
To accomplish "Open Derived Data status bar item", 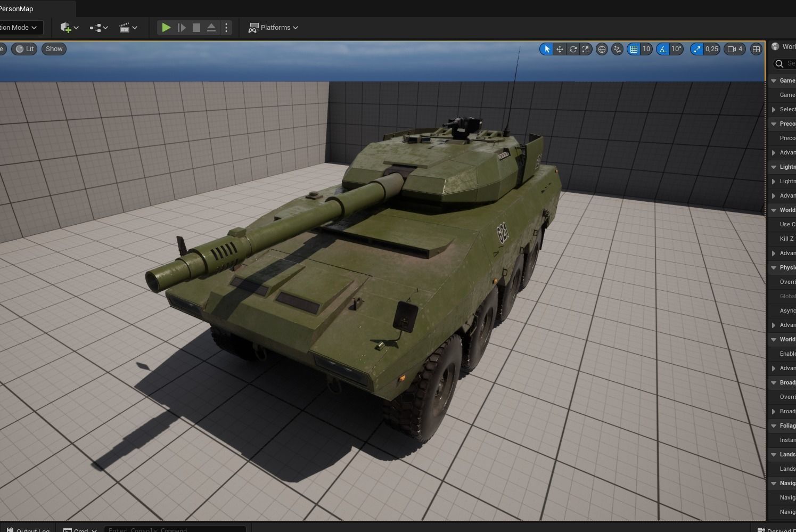I will [776, 529].
